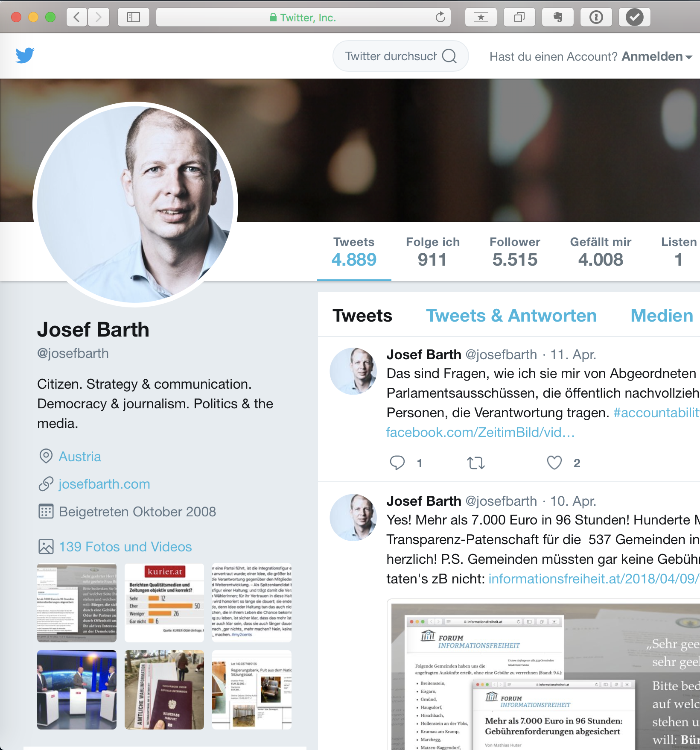This screenshot has width=700, height=750.
Task: View the Follower count list
Action: click(515, 252)
